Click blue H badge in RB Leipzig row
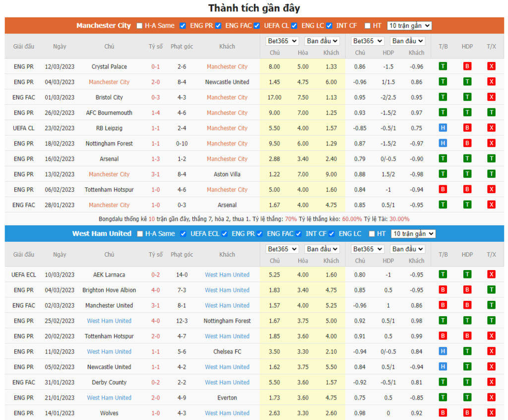The height and width of the screenshot is (420, 508). coord(443,128)
